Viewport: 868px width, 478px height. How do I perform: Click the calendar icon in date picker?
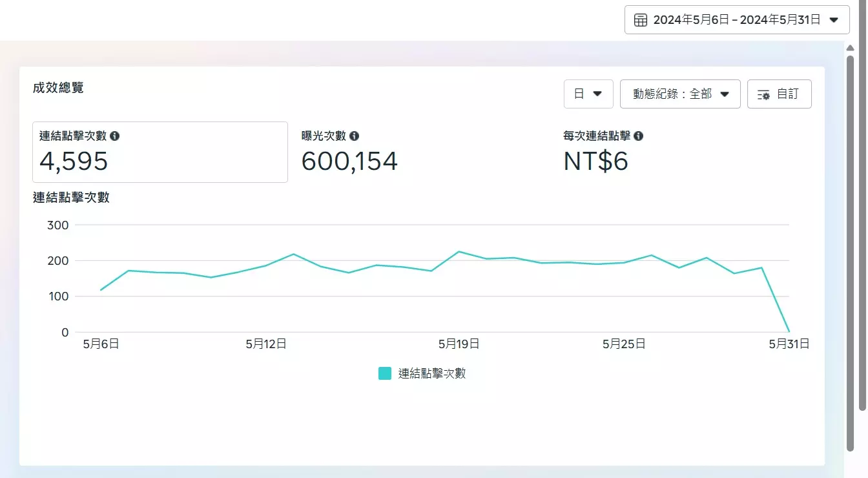pyautogui.click(x=641, y=20)
